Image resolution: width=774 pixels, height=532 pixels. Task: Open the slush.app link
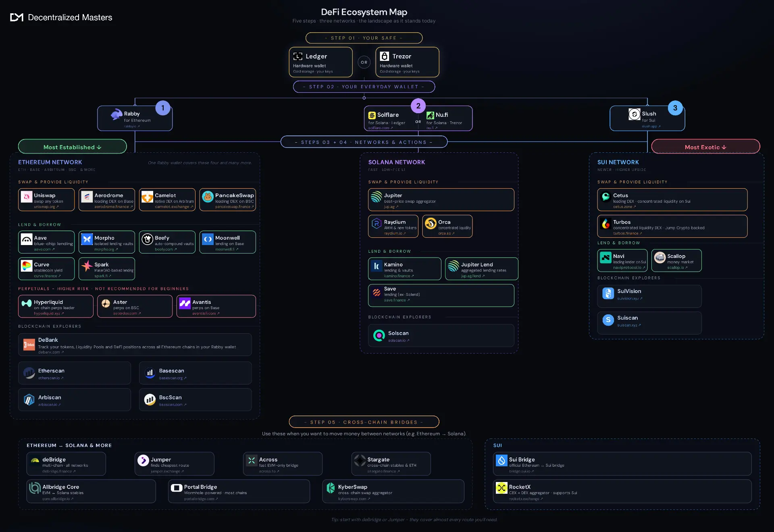click(x=651, y=126)
